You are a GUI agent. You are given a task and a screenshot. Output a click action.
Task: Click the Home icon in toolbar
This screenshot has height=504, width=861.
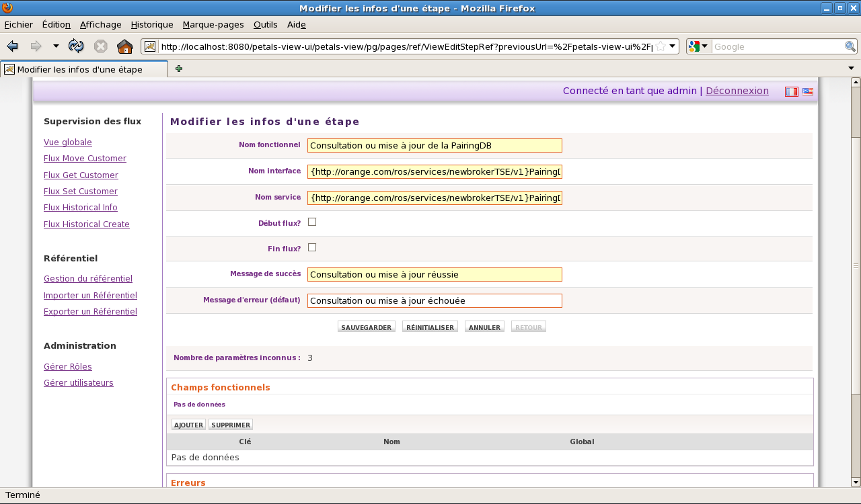(x=124, y=46)
